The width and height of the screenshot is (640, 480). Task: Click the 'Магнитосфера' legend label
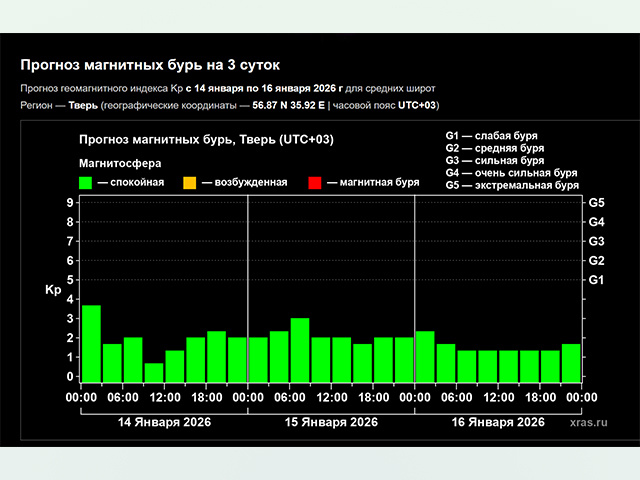(x=120, y=163)
